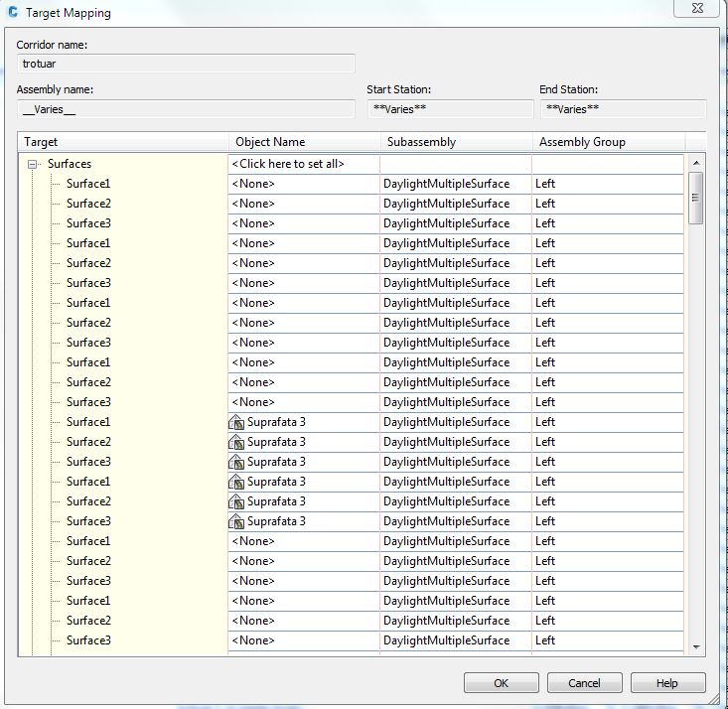Click the Cancel button
The image size is (728, 709).
[585, 683]
